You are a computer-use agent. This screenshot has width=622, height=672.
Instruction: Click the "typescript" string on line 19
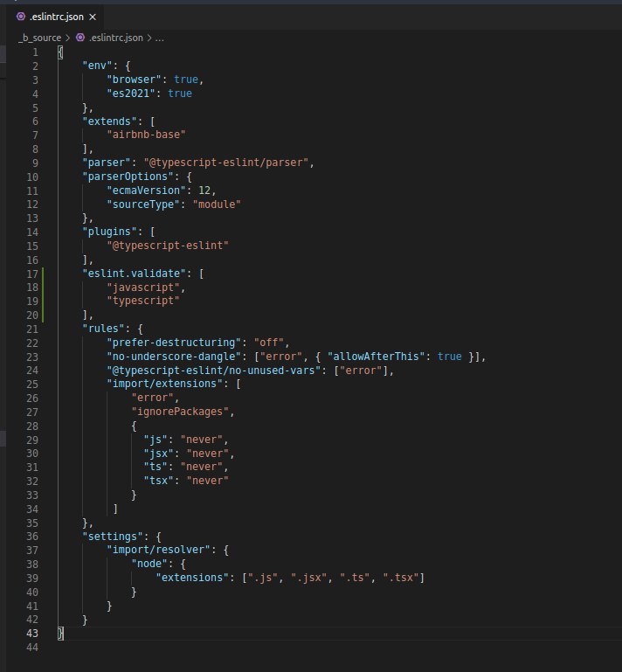(x=143, y=301)
